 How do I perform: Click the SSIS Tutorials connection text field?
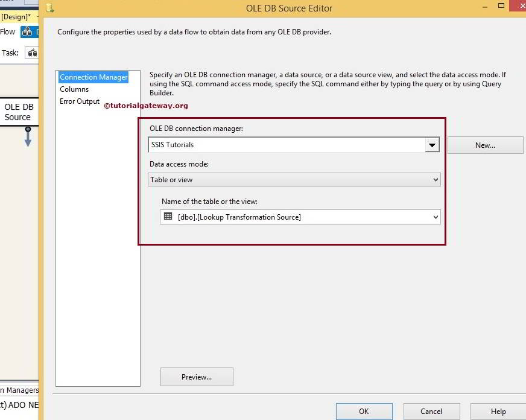point(271,144)
